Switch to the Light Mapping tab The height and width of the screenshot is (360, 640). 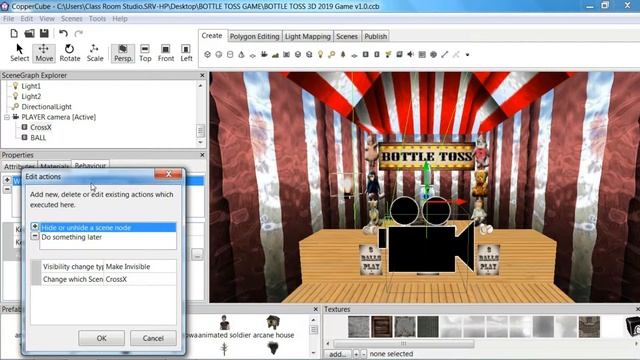tap(308, 36)
